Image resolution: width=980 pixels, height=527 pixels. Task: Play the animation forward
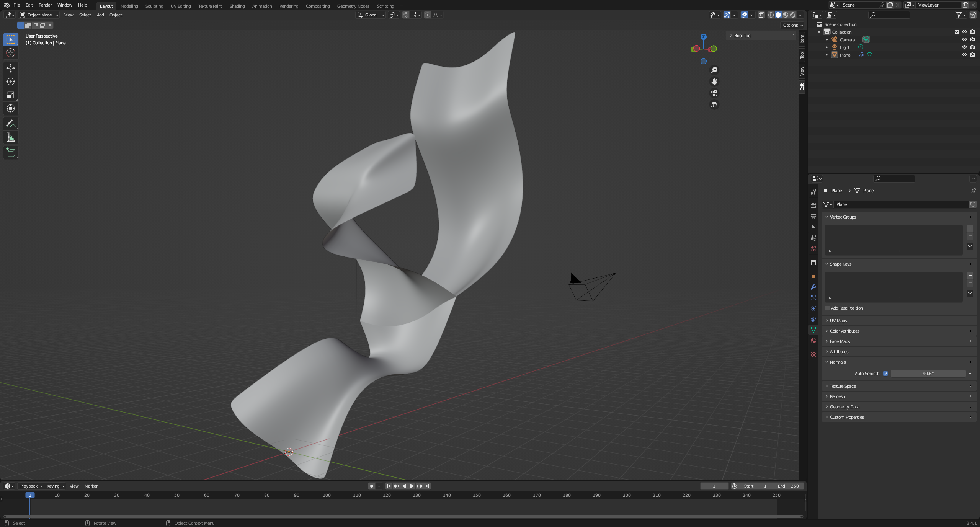[412, 486]
